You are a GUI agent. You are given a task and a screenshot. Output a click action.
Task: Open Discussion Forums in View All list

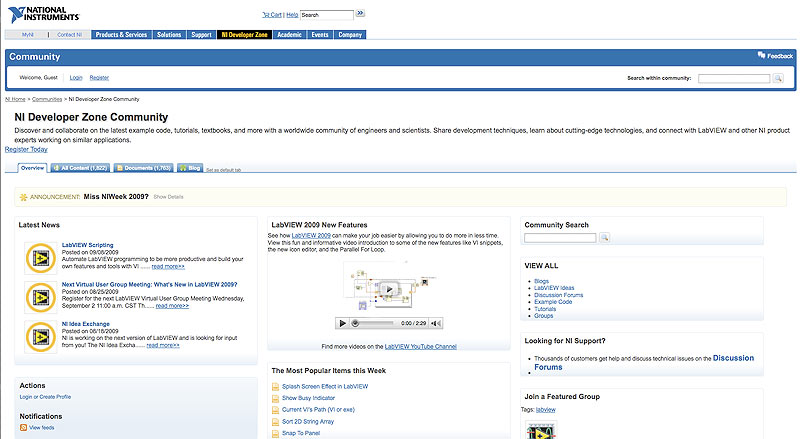click(x=559, y=295)
